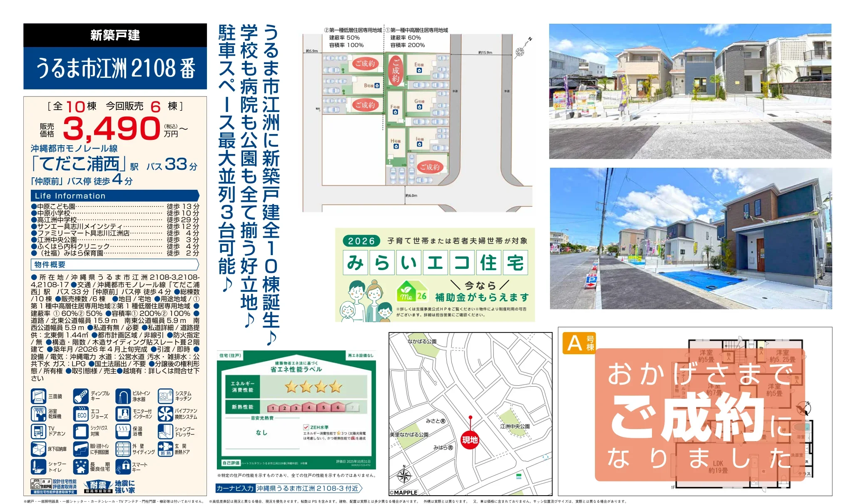Click the 床下収納庫 underfloor storage icon

point(38,449)
